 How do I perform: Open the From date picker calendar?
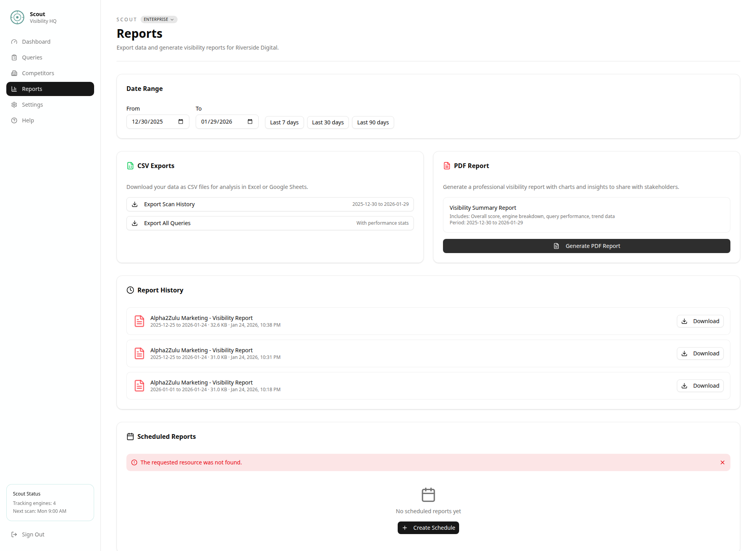click(181, 122)
